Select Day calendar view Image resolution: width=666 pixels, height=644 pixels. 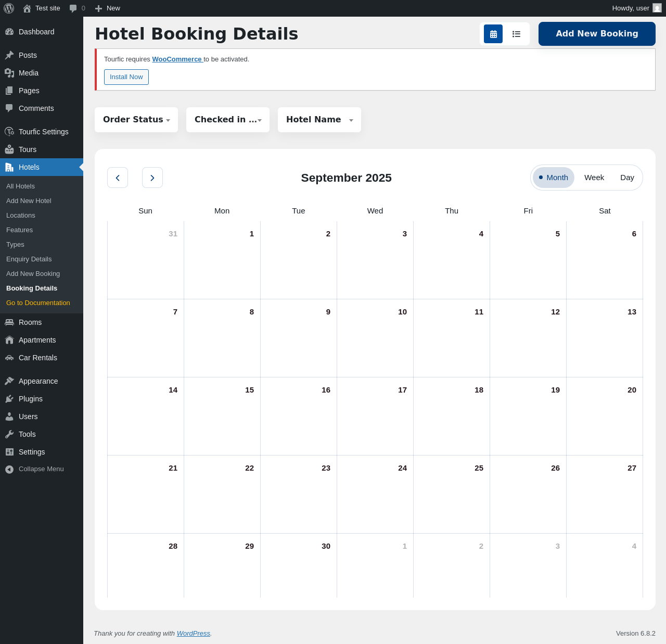(627, 178)
